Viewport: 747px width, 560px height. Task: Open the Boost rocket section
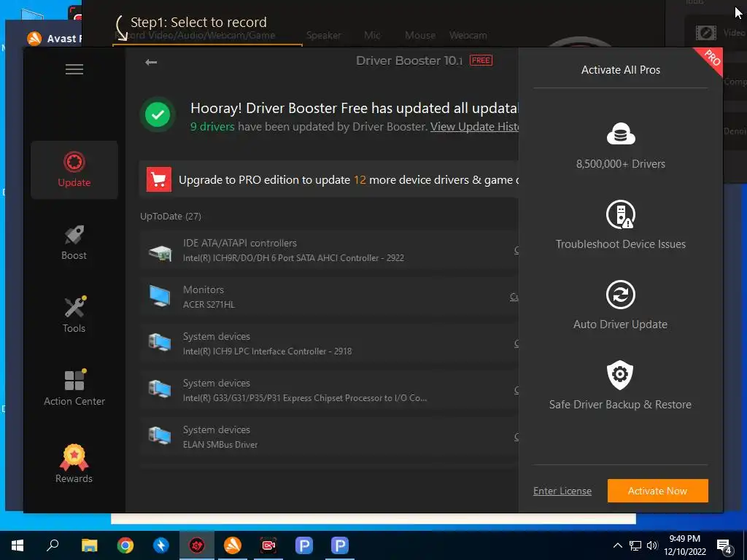(x=74, y=242)
